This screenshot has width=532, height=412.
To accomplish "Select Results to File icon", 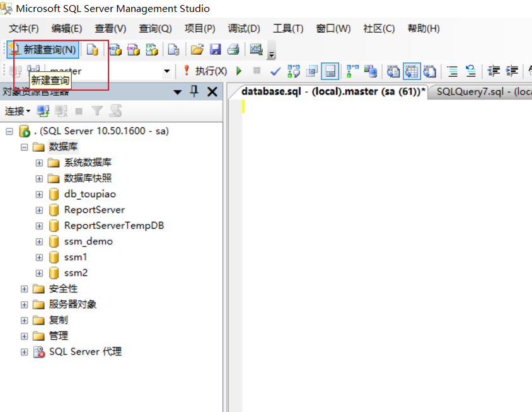I will [x=430, y=71].
